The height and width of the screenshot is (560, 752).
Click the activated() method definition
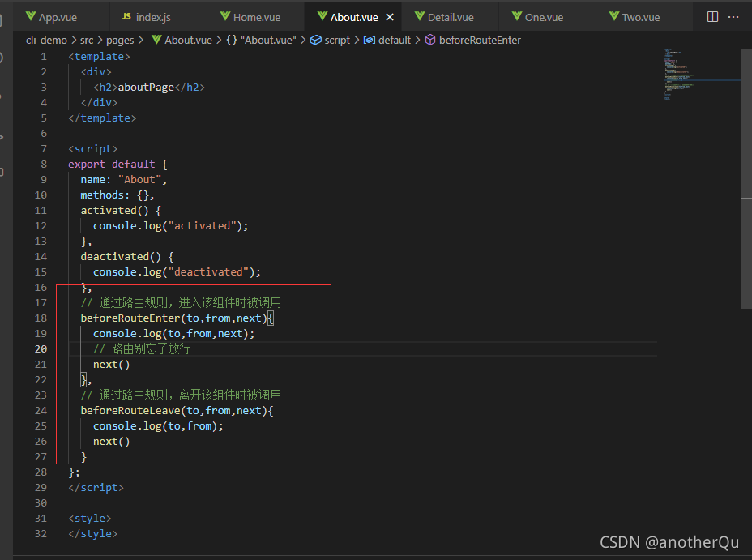point(121,211)
